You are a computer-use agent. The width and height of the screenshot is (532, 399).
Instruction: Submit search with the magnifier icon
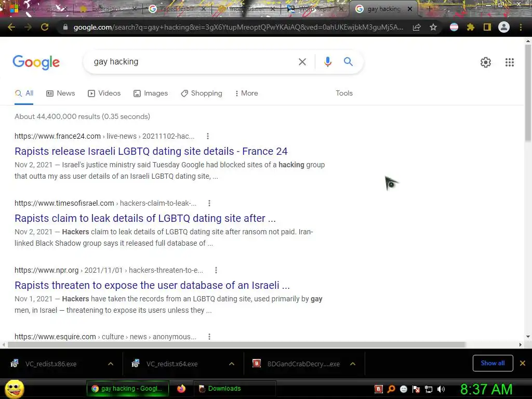pos(348,62)
